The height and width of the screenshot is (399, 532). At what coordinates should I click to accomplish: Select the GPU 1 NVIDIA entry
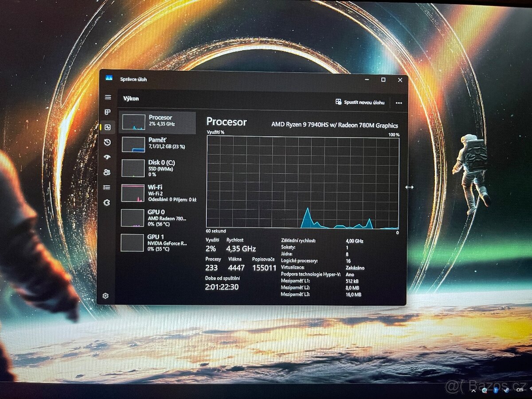(157, 242)
